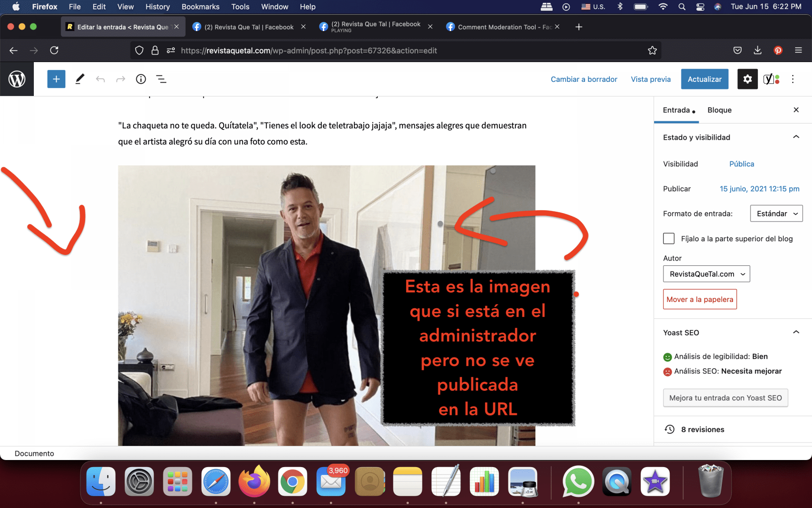
Task: Open WhatsApp from the Dock
Action: point(578,482)
